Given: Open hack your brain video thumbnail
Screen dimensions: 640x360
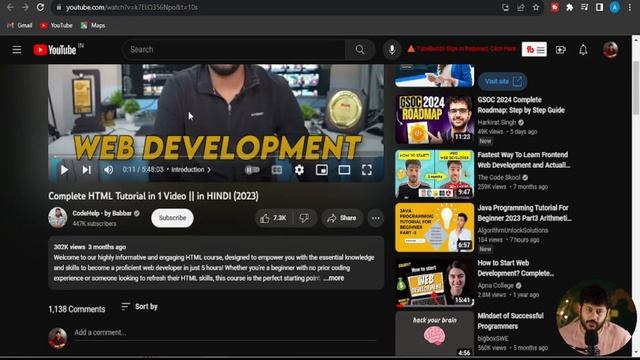Looking at the screenshot, I should pyautogui.click(x=434, y=334).
